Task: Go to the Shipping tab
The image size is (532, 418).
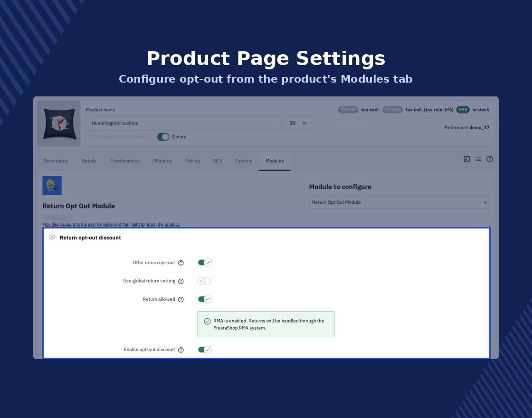Action: [162, 161]
